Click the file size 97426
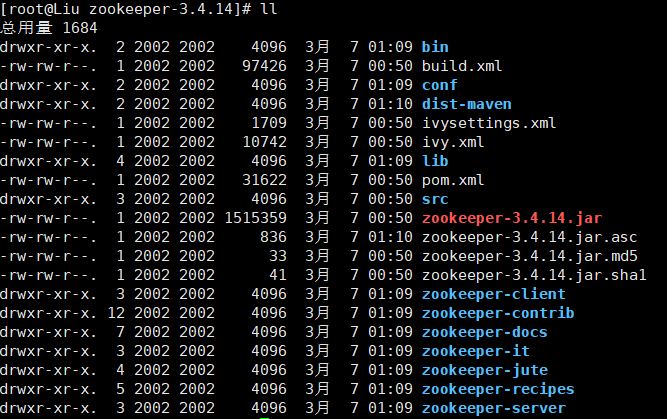 (265, 66)
